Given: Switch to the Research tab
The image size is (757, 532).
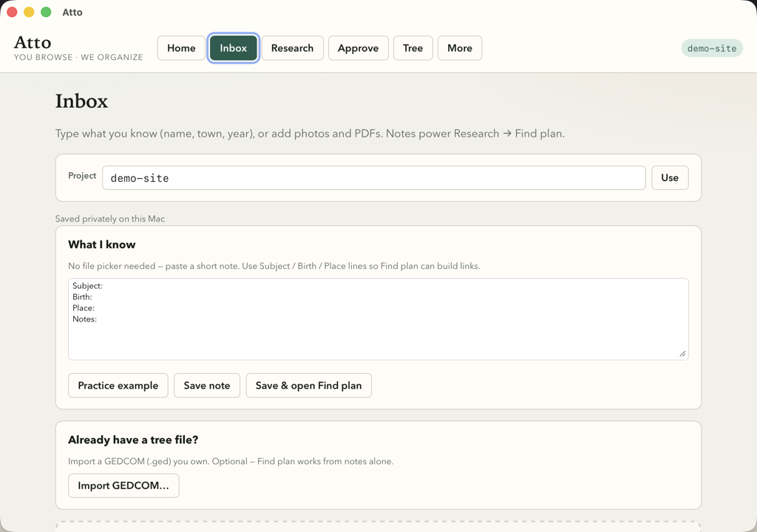Looking at the screenshot, I should pyautogui.click(x=292, y=48).
